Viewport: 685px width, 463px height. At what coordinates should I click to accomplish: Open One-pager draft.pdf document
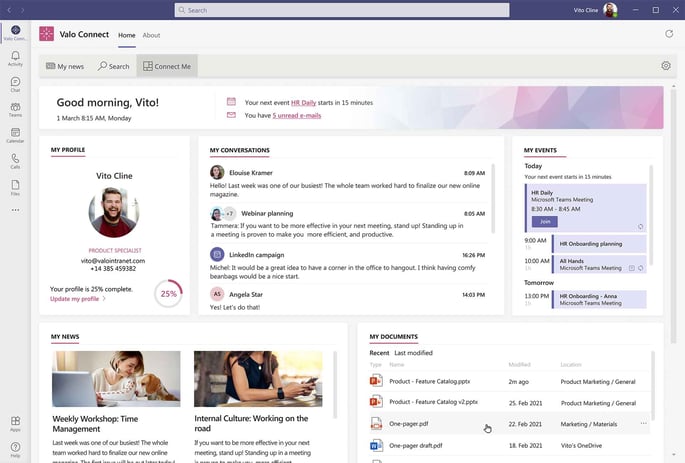click(415, 446)
